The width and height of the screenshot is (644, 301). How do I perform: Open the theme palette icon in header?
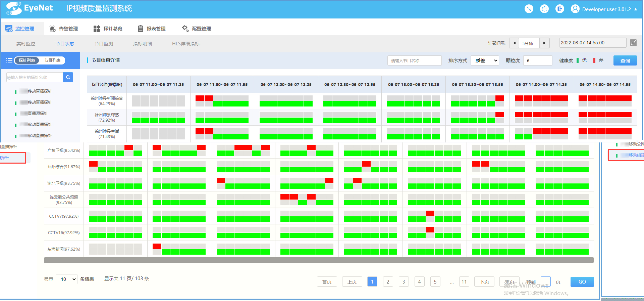(x=544, y=9)
